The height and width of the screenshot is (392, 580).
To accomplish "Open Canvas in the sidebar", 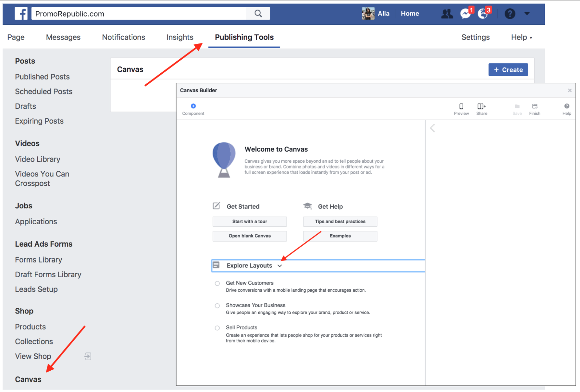I will pyautogui.click(x=28, y=379).
